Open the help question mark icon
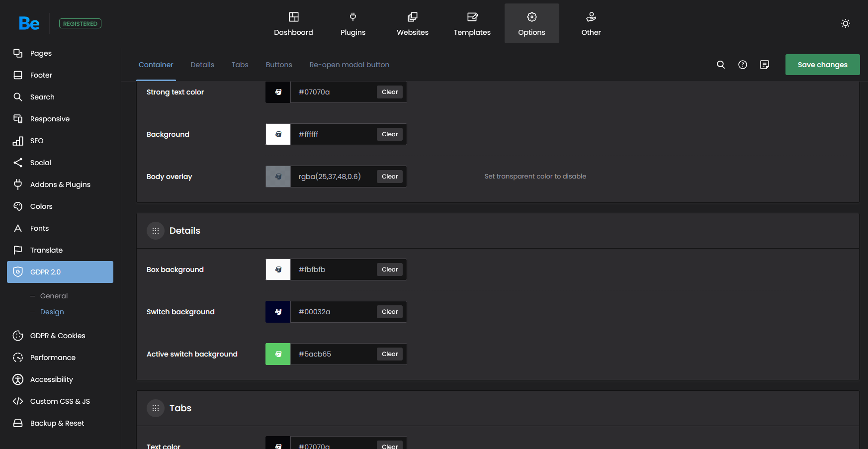 tap(742, 65)
